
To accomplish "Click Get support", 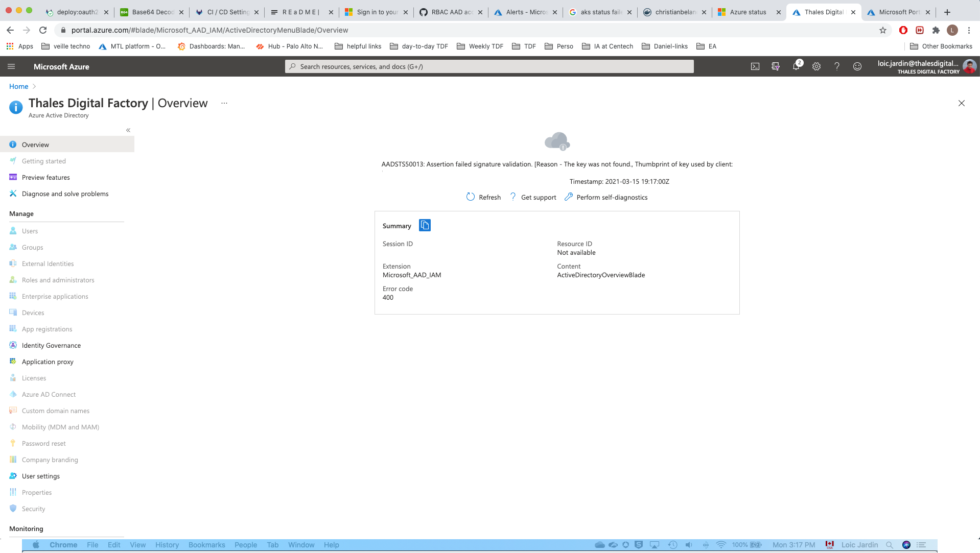I will click(x=533, y=197).
